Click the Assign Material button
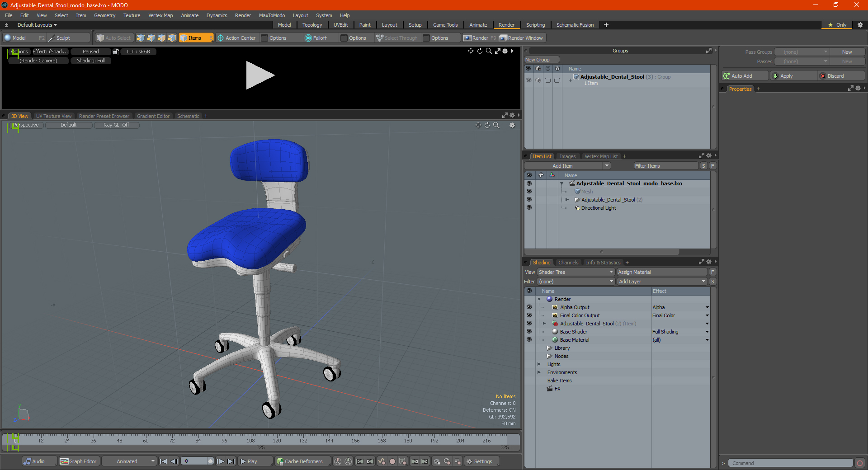The height and width of the screenshot is (470, 868). [x=662, y=272]
